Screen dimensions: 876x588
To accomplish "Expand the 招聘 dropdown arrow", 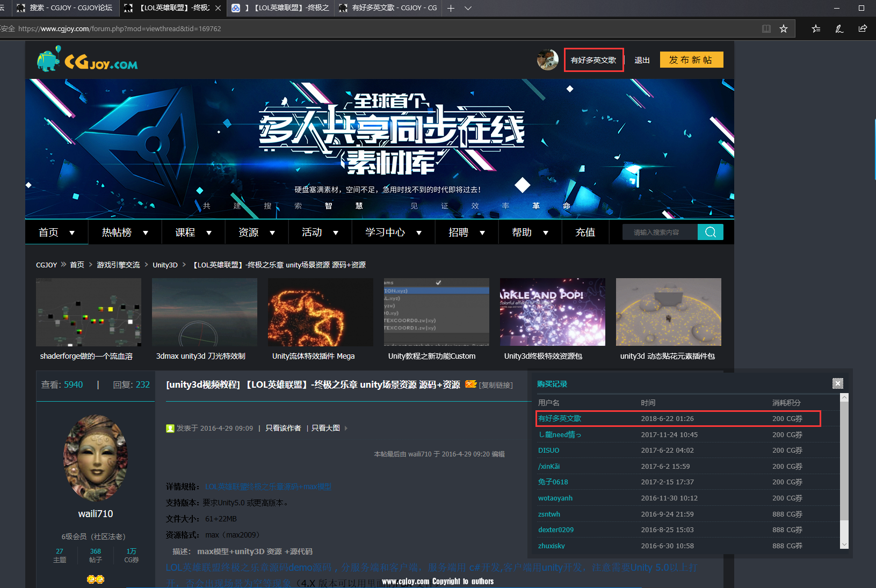I will [482, 233].
